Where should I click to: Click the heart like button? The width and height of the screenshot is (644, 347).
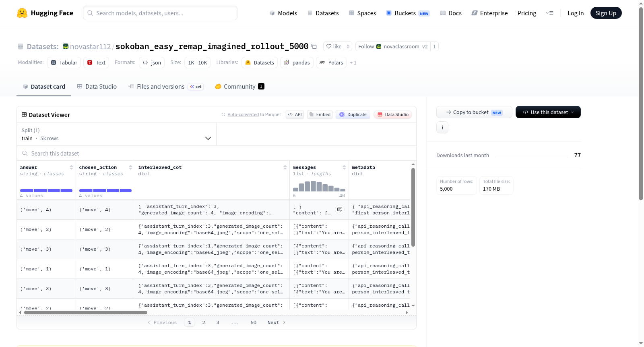(334, 46)
